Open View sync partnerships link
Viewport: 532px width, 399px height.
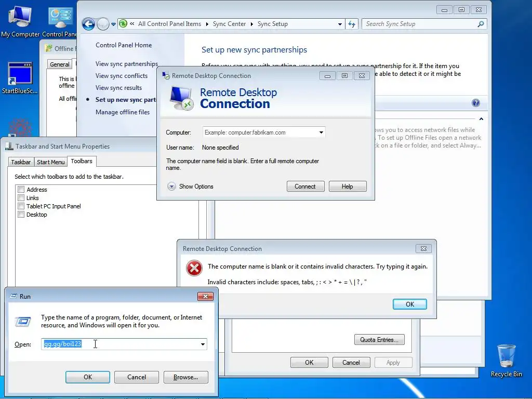[127, 64]
